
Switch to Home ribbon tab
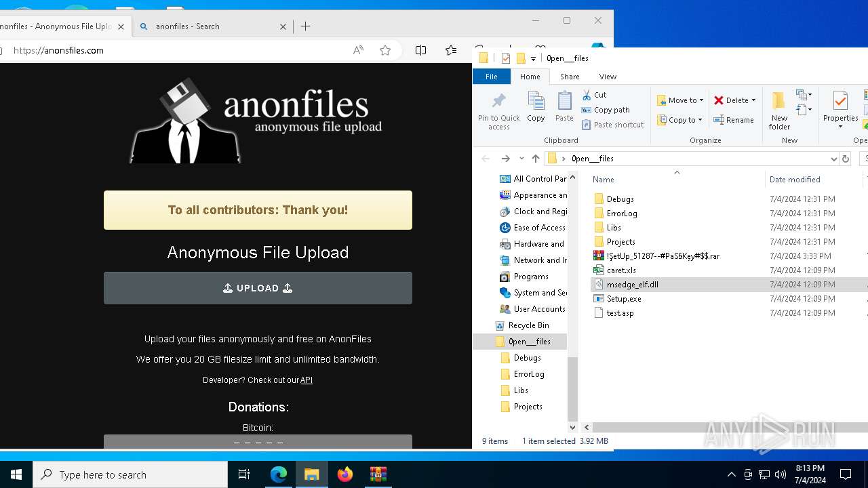(x=530, y=77)
